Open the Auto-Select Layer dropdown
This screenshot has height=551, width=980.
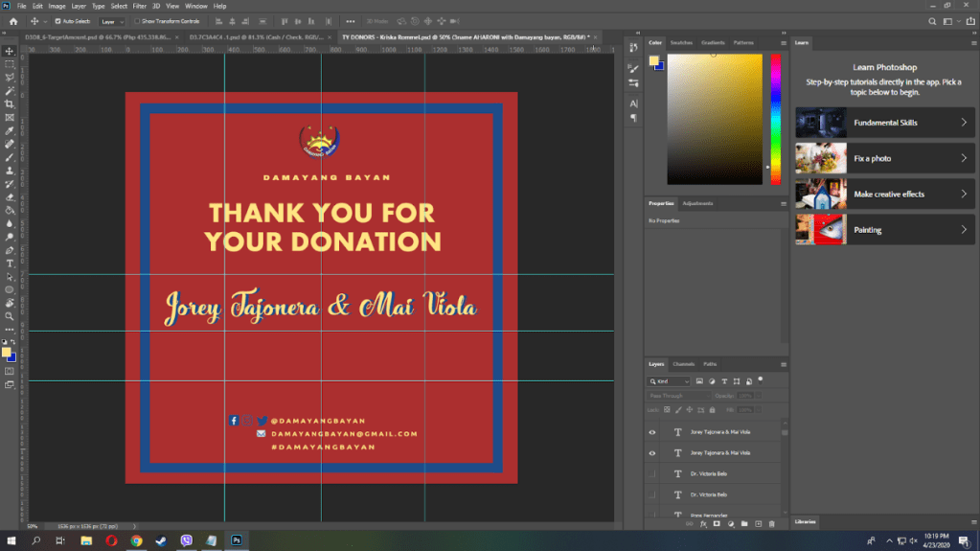tap(111, 20)
